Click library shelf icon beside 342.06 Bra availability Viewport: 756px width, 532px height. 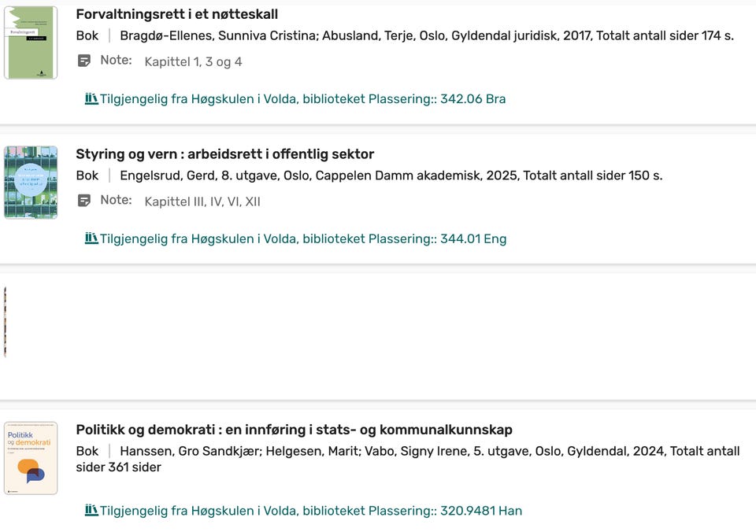91,98
